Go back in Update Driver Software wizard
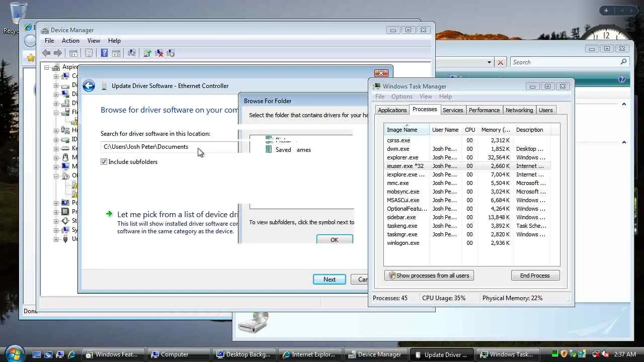This screenshot has height=362, width=644. click(x=89, y=86)
